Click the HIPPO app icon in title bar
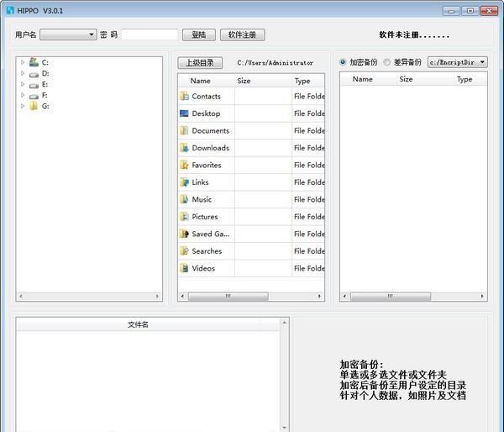This screenshot has height=432, width=504. [10, 10]
